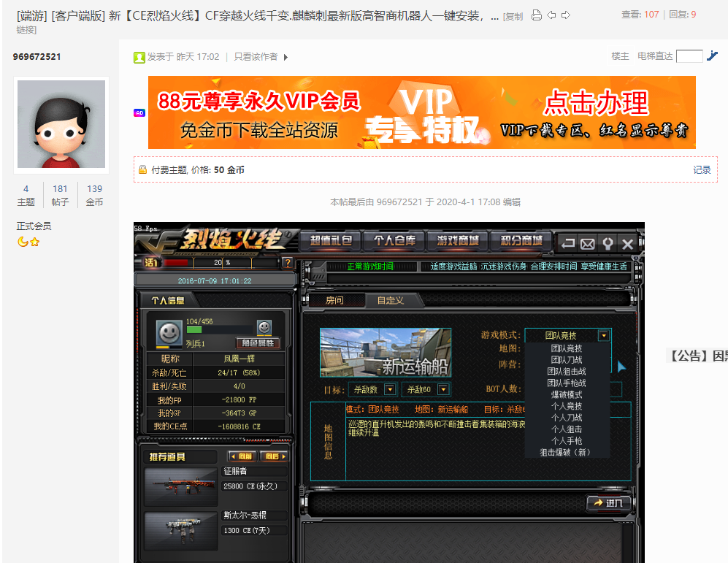Click the 复制链接 copy link text
Image resolution: width=728 pixels, height=563 pixels.
[x=513, y=17]
